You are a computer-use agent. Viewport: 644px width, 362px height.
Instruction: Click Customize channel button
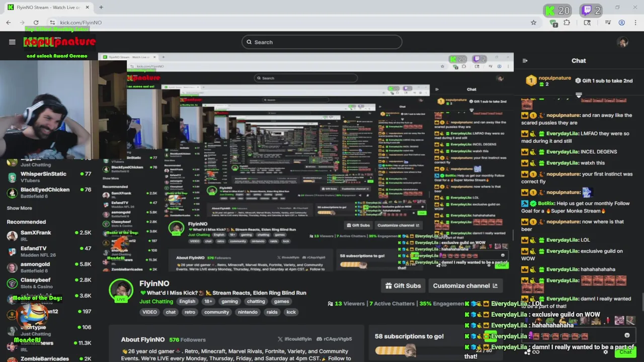pos(465,286)
